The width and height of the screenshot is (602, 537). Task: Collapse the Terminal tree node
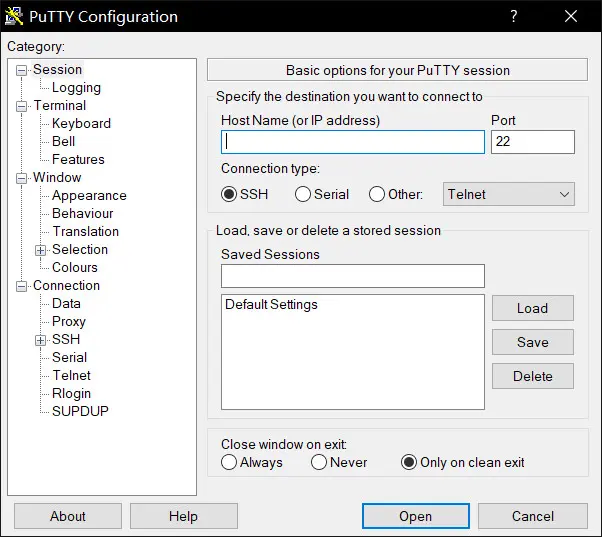pos(22,106)
